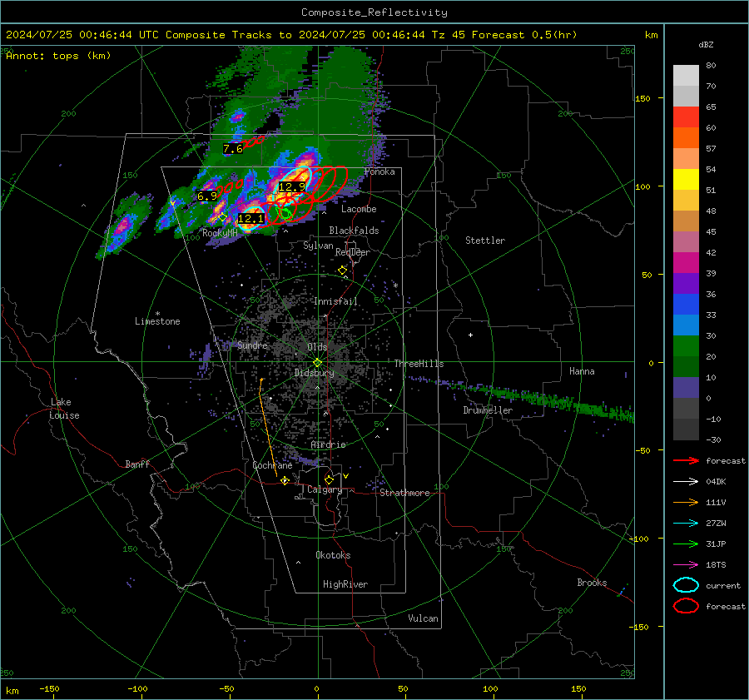The width and height of the screenshot is (749, 700).
Task: Click the 12.9 storm top label
Action: click(x=292, y=186)
